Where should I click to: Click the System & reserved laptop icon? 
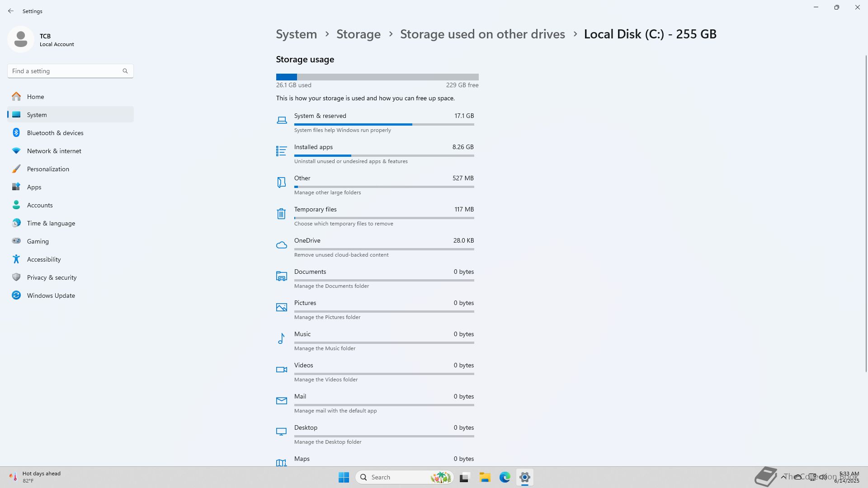pyautogui.click(x=281, y=120)
